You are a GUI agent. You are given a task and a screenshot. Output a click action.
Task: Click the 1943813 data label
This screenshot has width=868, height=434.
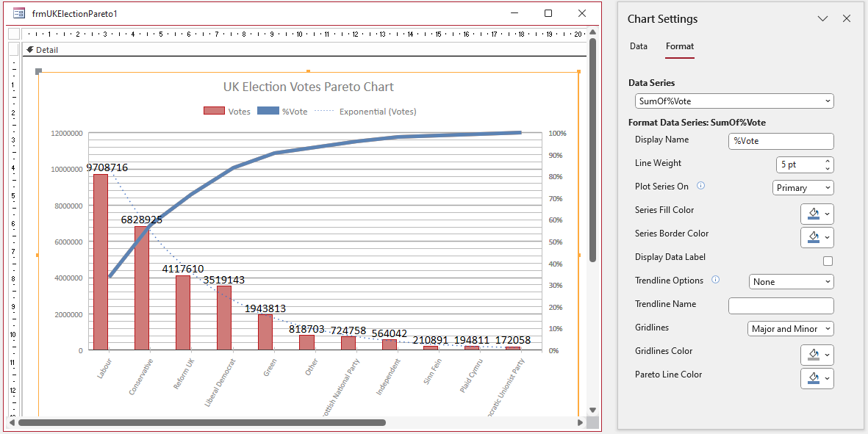pyautogui.click(x=265, y=308)
